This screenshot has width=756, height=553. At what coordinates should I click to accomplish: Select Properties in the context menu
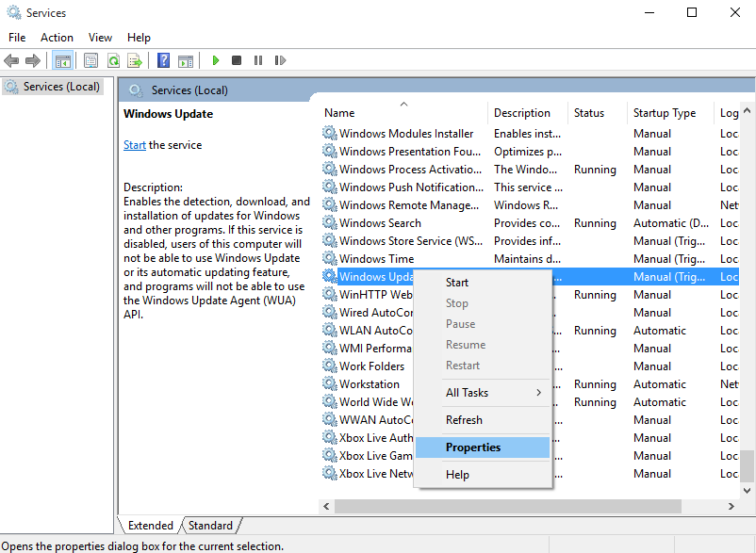point(483,447)
